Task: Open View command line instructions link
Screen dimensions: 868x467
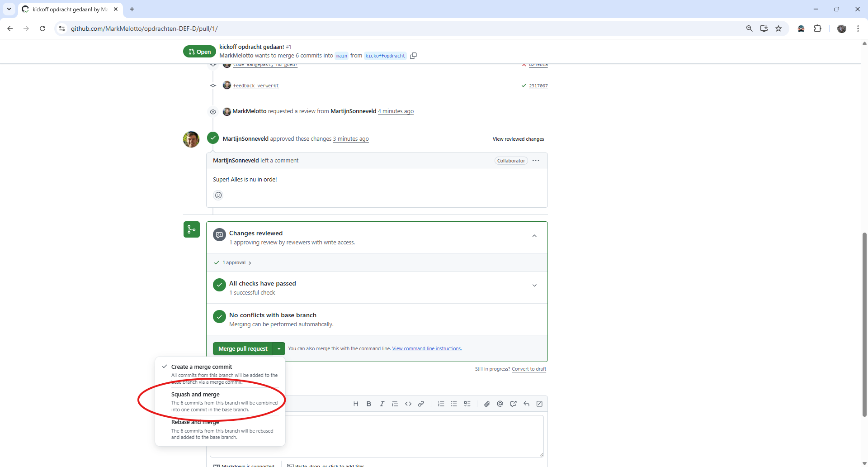Action: click(427, 349)
